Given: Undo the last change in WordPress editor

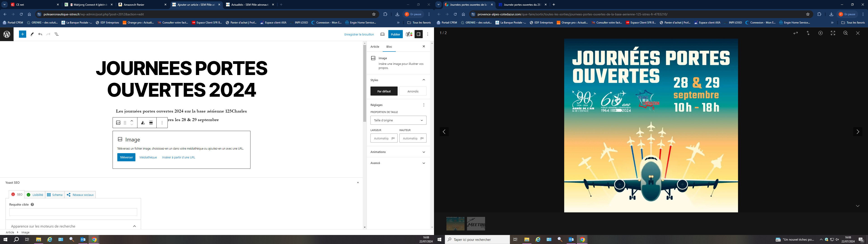Looking at the screenshot, I should click(40, 34).
